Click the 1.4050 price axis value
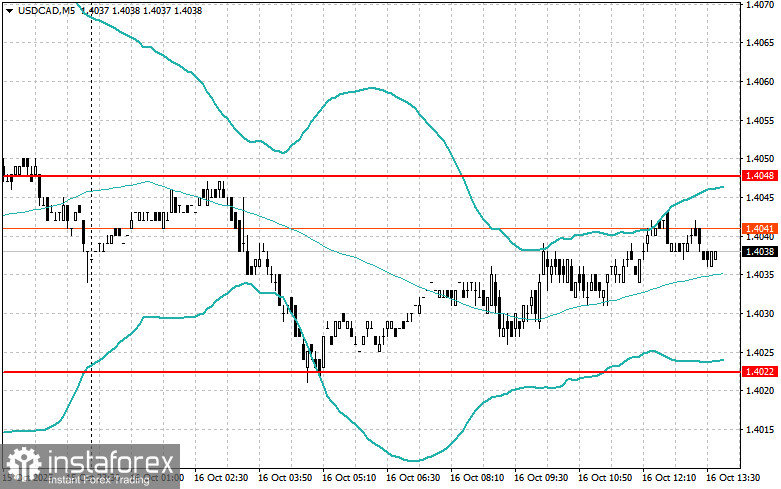Screen dimensions: 781x489 (760, 159)
